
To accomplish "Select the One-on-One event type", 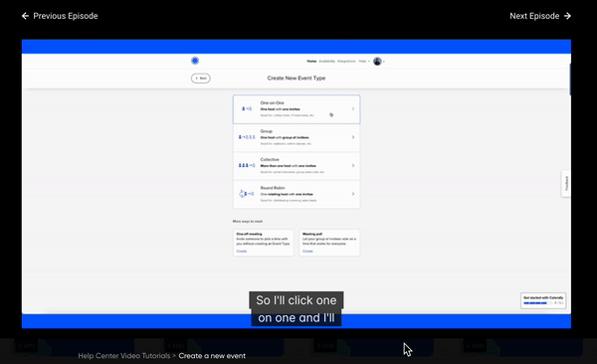I will coord(297,109).
